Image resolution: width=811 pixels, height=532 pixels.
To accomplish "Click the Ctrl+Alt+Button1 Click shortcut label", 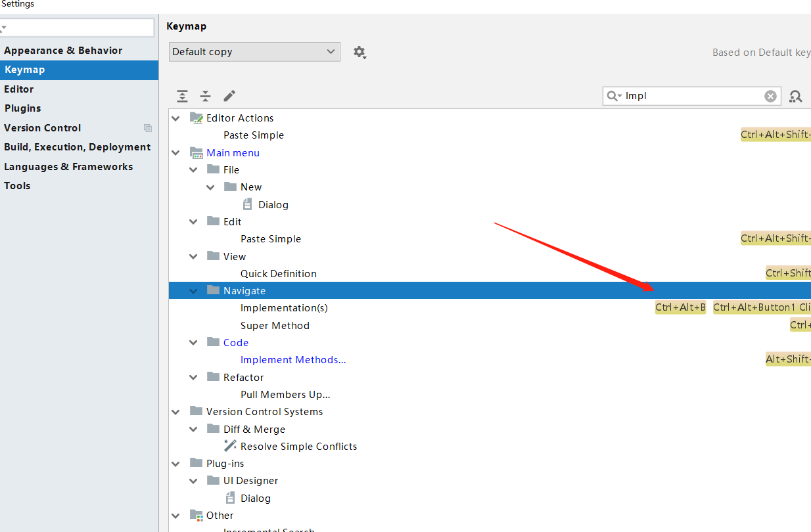I will tap(762, 307).
